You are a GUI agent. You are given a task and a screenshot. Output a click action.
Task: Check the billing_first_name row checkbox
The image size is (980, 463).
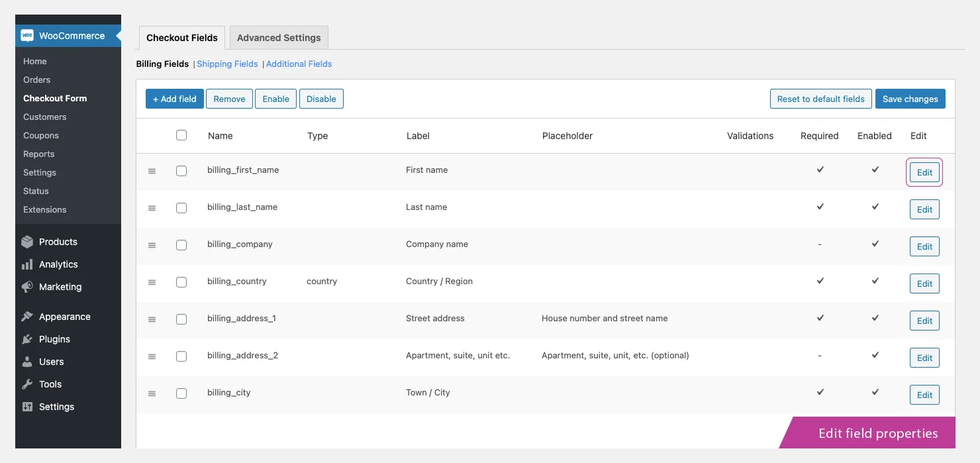(x=181, y=170)
